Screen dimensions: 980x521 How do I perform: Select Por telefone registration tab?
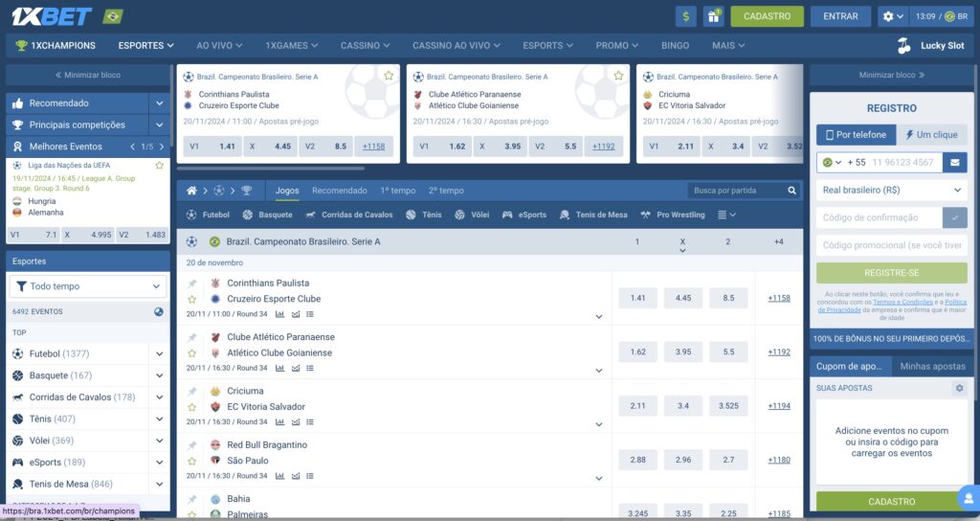856,135
